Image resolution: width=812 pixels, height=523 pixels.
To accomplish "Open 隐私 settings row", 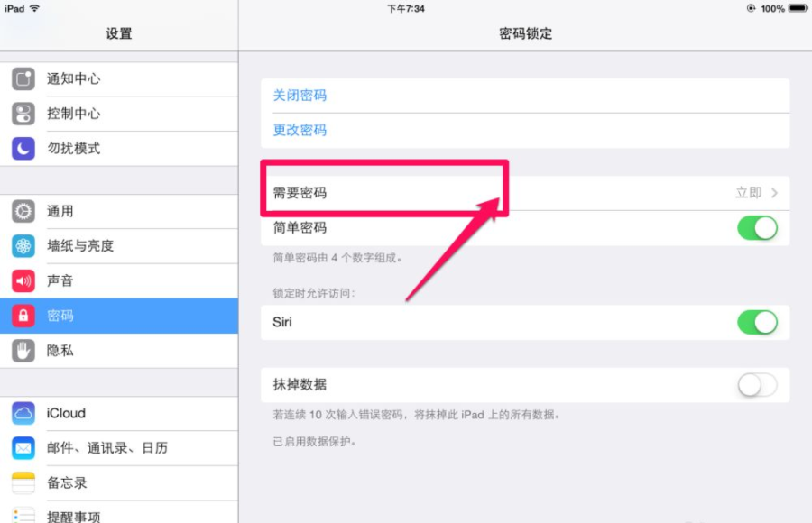I will coord(119,351).
